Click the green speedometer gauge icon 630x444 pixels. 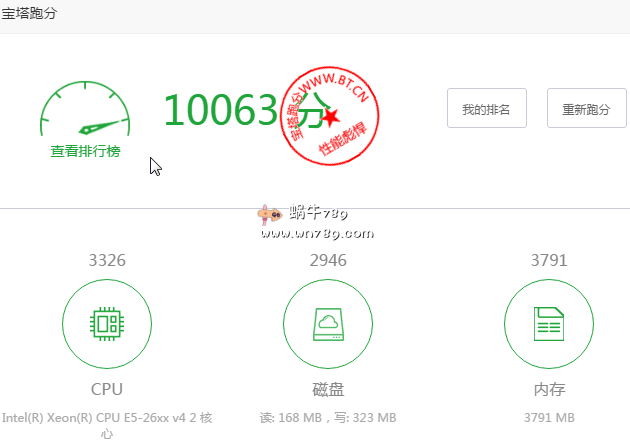(x=85, y=112)
